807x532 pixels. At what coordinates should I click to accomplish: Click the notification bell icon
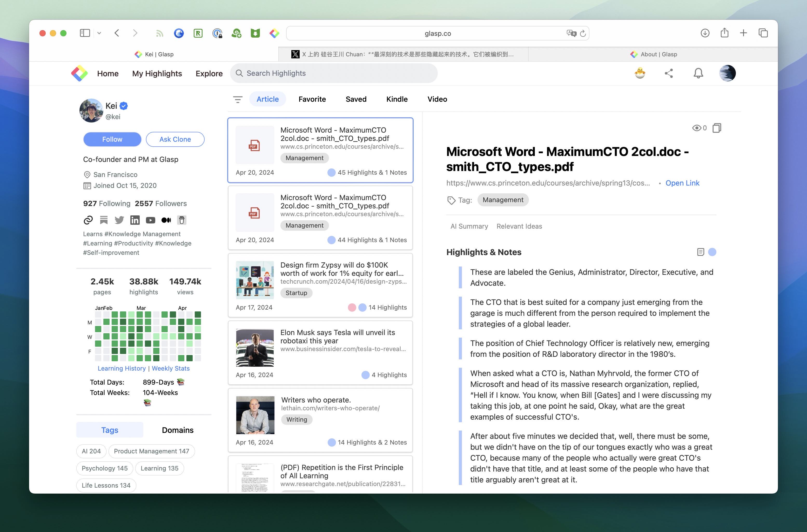click(698, 73)
